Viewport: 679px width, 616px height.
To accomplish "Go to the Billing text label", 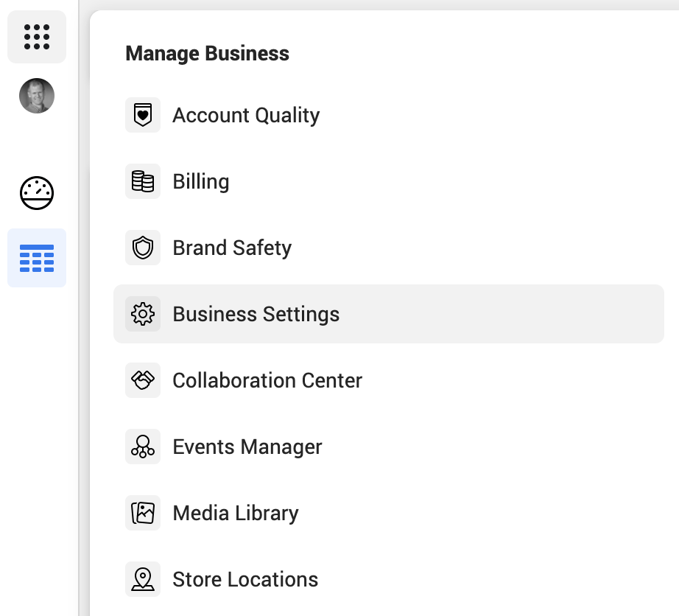I will tap(200, 182).
